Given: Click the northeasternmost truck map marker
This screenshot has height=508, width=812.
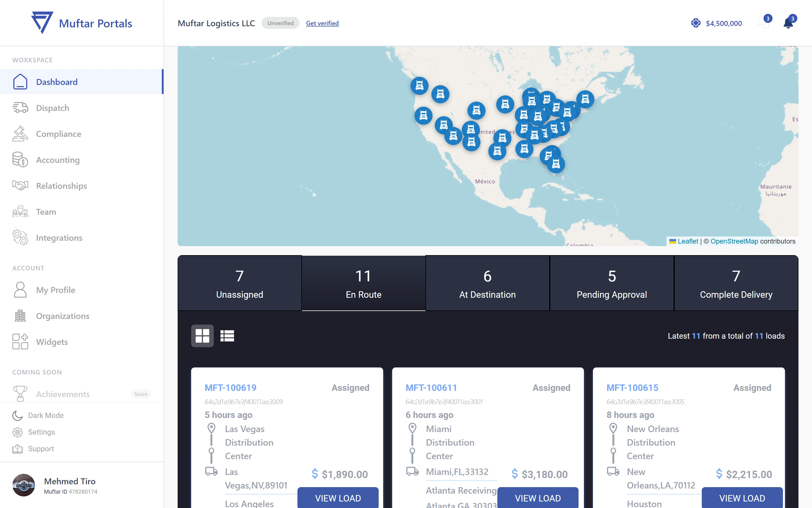Looking at the screenshot, I should coord(585,99).
